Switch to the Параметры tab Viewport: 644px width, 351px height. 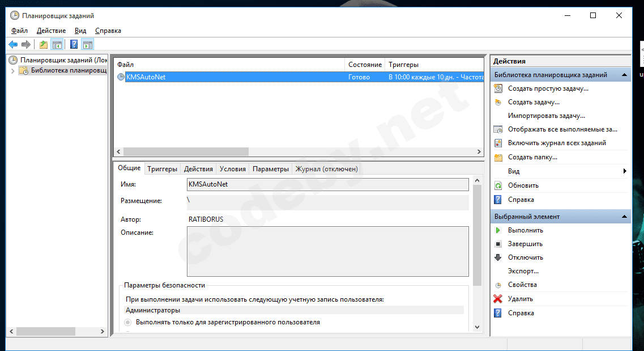pyautogui.click(x=270, y=169)
